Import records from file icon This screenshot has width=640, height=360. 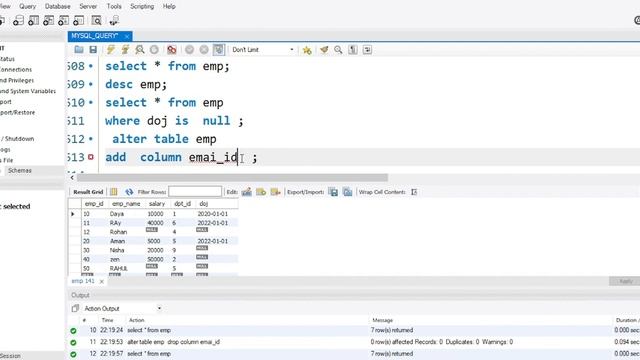tap(347, 192)
